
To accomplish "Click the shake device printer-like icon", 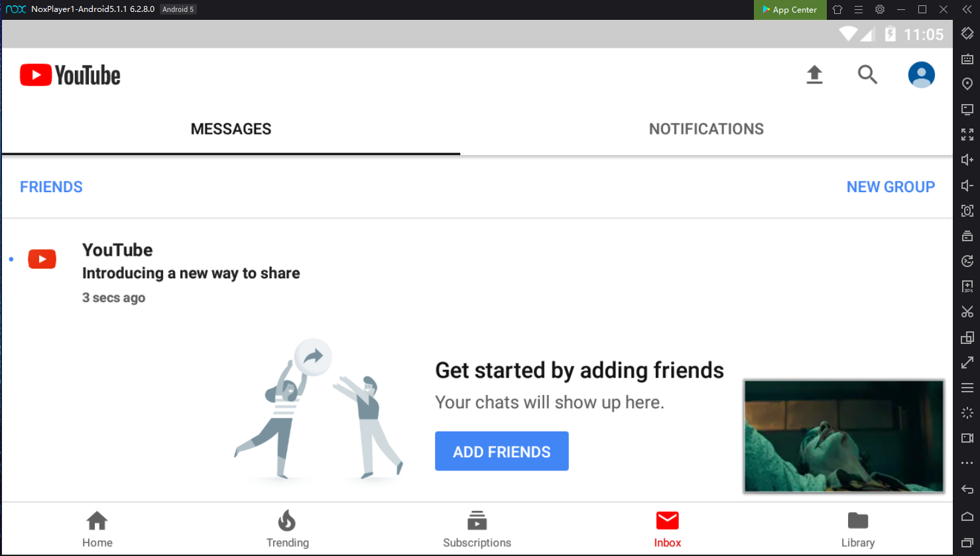I will tap(967, 236).
